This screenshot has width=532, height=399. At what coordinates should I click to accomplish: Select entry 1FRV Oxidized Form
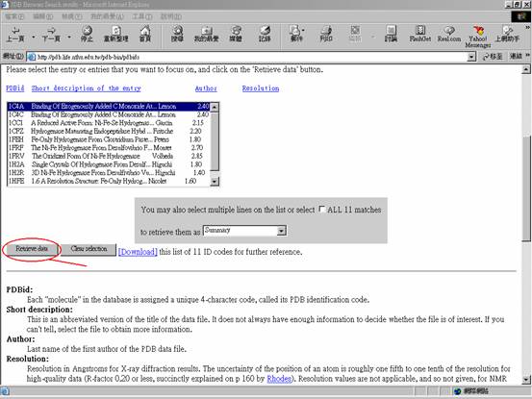click(109, 157)
